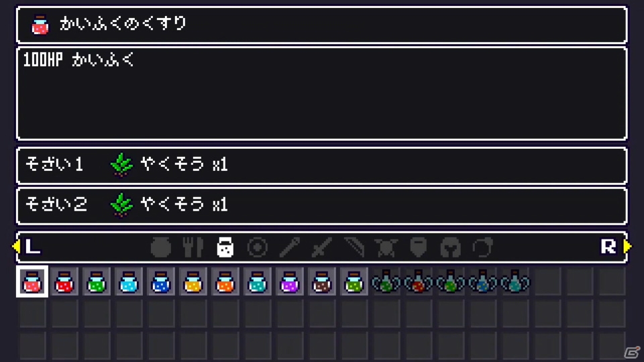Select the orange potion jar
Image resolution: width=644 pixels, height=362 pixels.
[225, 282]
